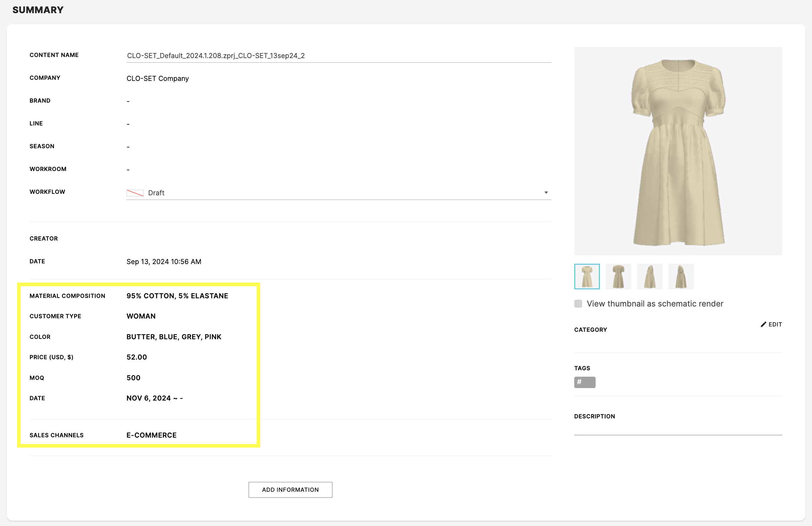Image resolution: width=812 pixels, height=526 pixels.
Task: Select the third side-view dress thumbnail
Action: pyautogui.click(x=650, y=277)
